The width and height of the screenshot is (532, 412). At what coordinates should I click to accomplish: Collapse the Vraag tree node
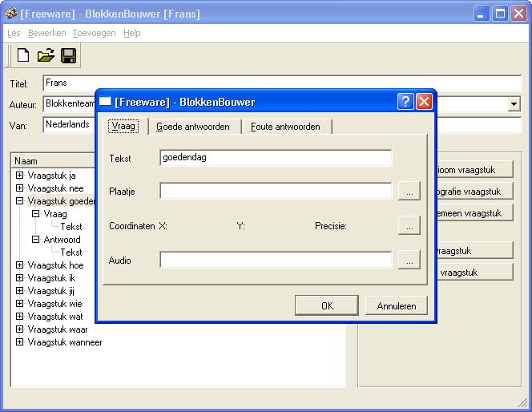tap(35, 214)
